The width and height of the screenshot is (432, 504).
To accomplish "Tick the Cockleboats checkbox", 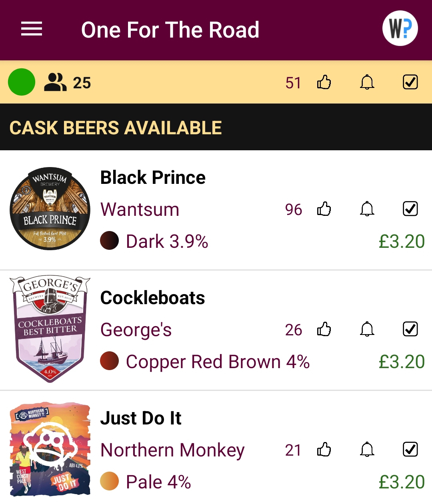I will [x=410, y=329].
